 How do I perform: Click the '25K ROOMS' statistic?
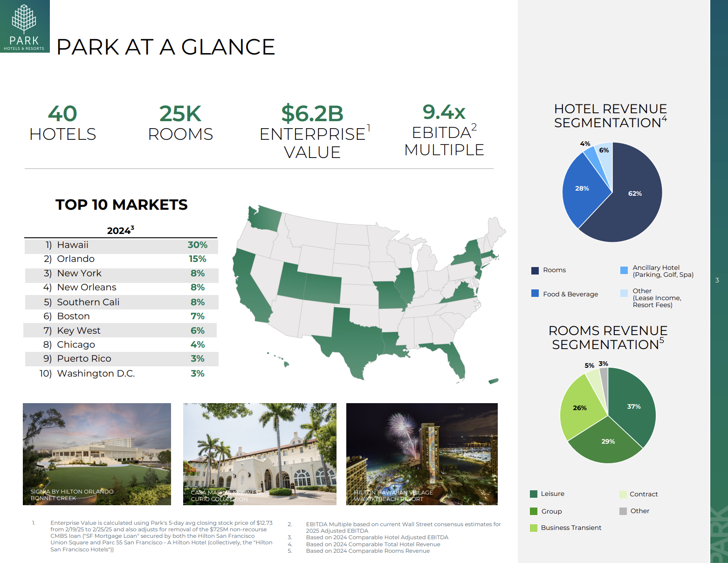point(180,123)
